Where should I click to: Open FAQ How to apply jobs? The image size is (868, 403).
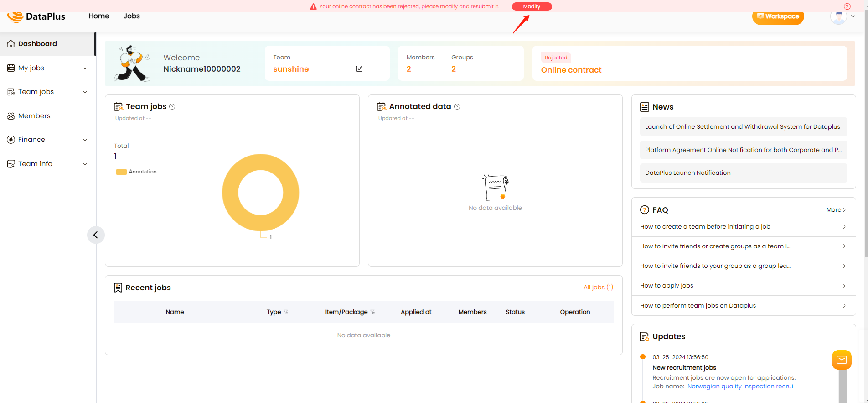click(743, 286)
